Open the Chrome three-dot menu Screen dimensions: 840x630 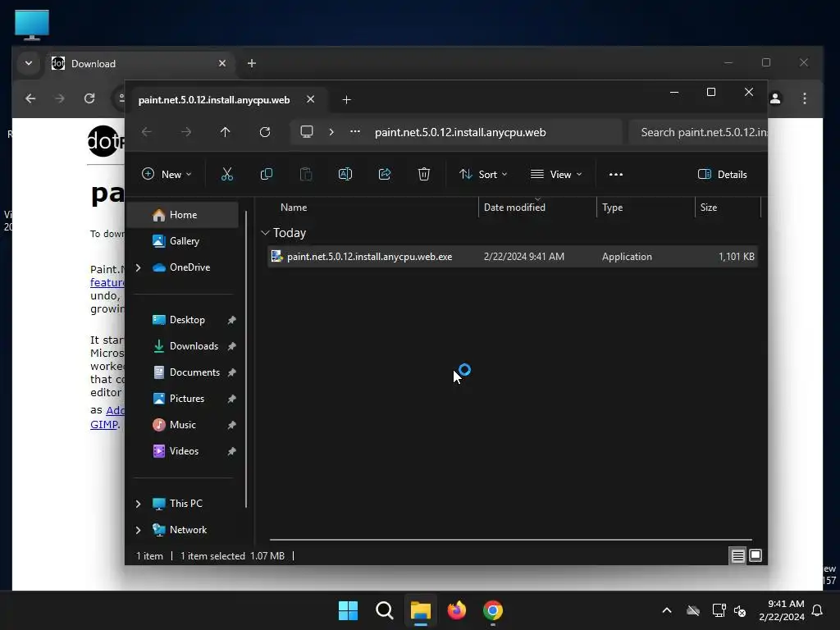pos(804,98)
